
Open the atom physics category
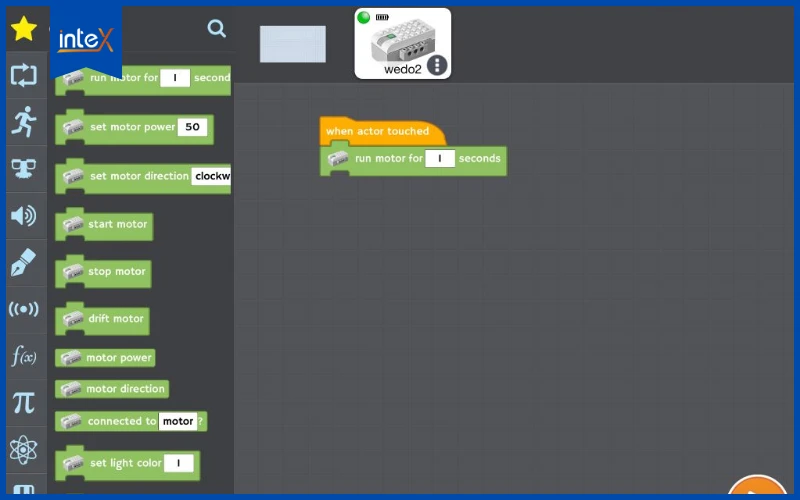(23, 449)
